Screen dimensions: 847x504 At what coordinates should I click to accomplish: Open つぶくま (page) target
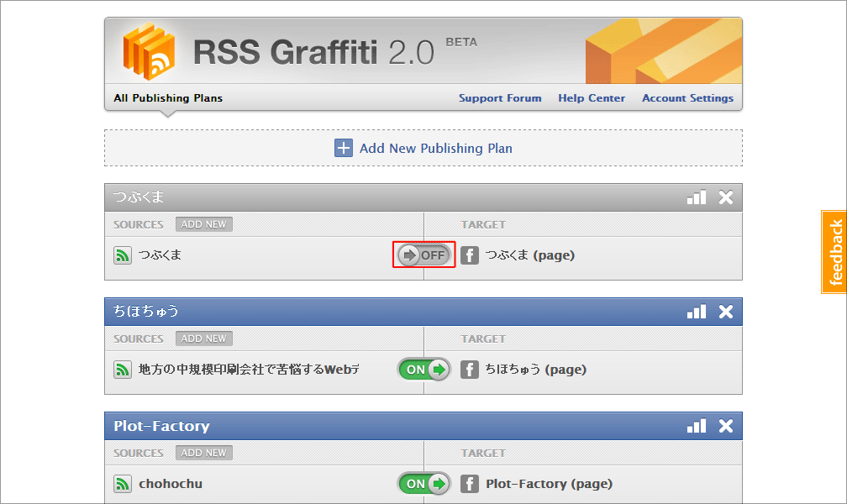[x=529, y=255]
